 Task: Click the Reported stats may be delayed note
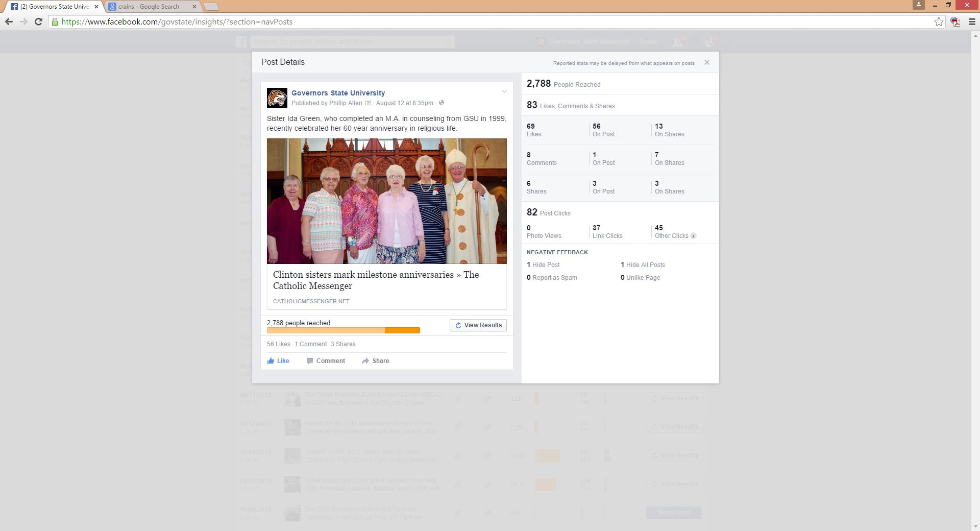(x=624, y=63)
